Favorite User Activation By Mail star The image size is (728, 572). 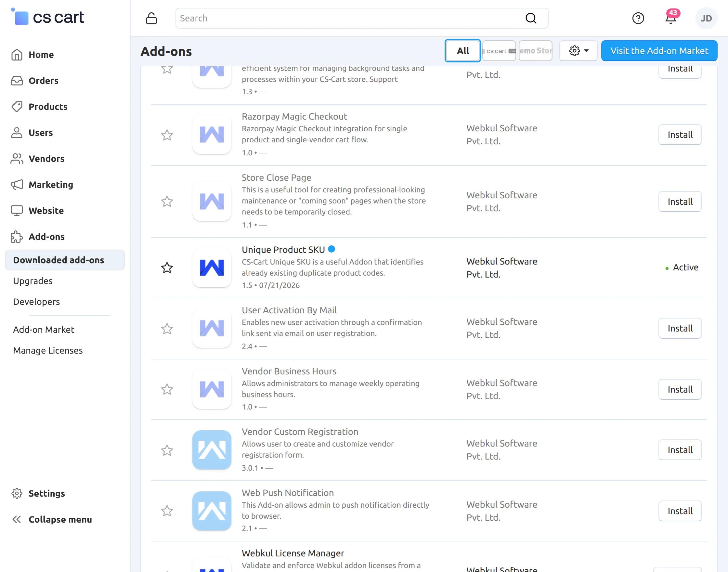pos(167,329)
